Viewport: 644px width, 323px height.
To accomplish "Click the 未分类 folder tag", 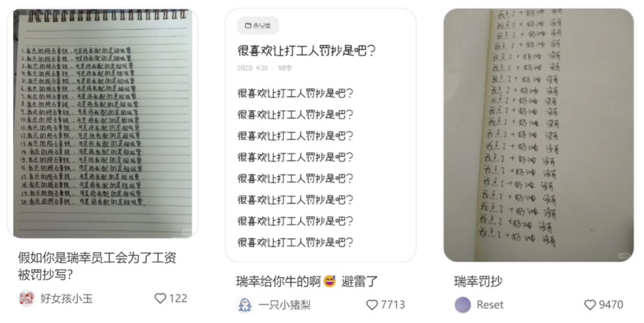I will coord(258,26).
